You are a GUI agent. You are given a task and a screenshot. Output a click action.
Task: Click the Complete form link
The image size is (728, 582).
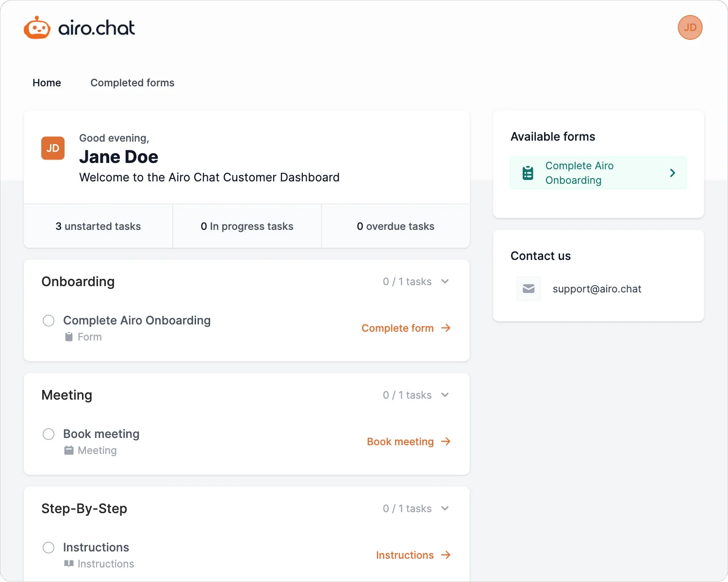(x=397, y=328)
